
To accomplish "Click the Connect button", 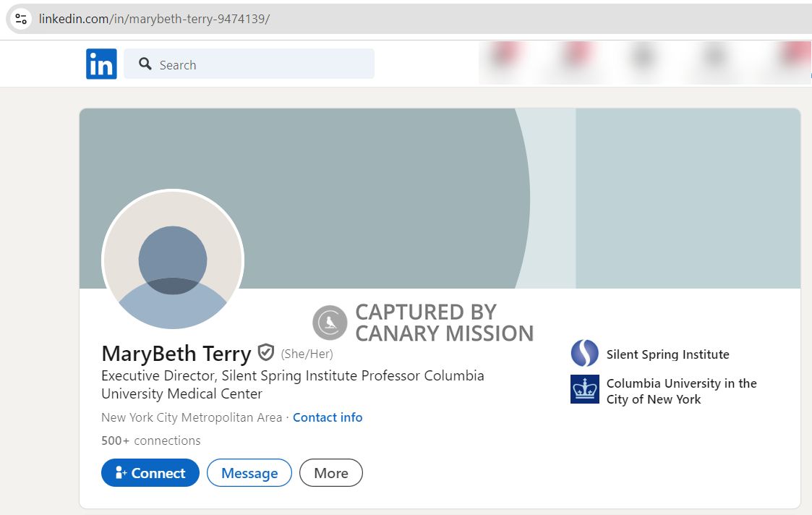I will pyautogui.click(x=150, y=472).
